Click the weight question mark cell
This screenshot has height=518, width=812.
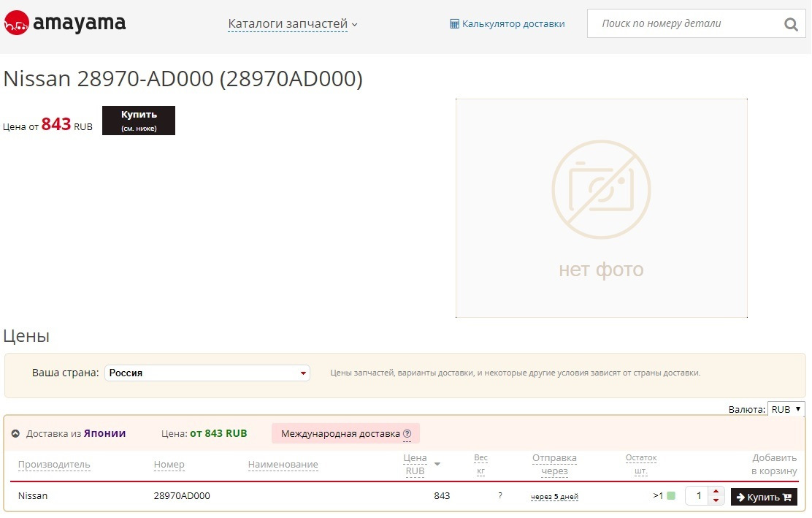click(x=499, y=496)
